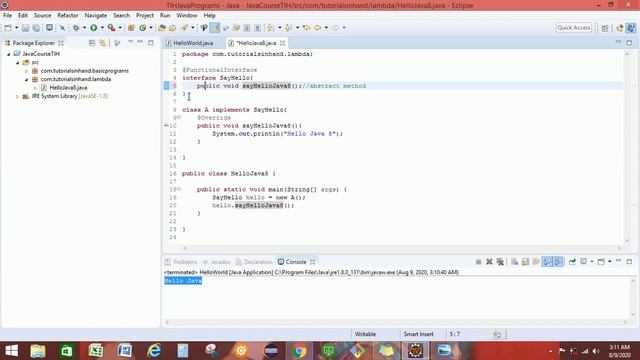Open the Refactor menu
640x360 pixels.
tap(68, 16)
